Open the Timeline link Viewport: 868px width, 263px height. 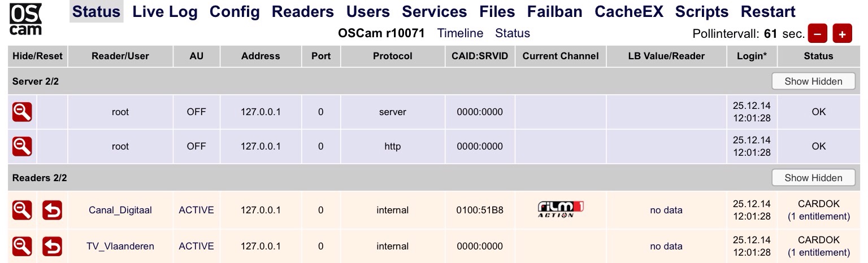coord(460,33)
